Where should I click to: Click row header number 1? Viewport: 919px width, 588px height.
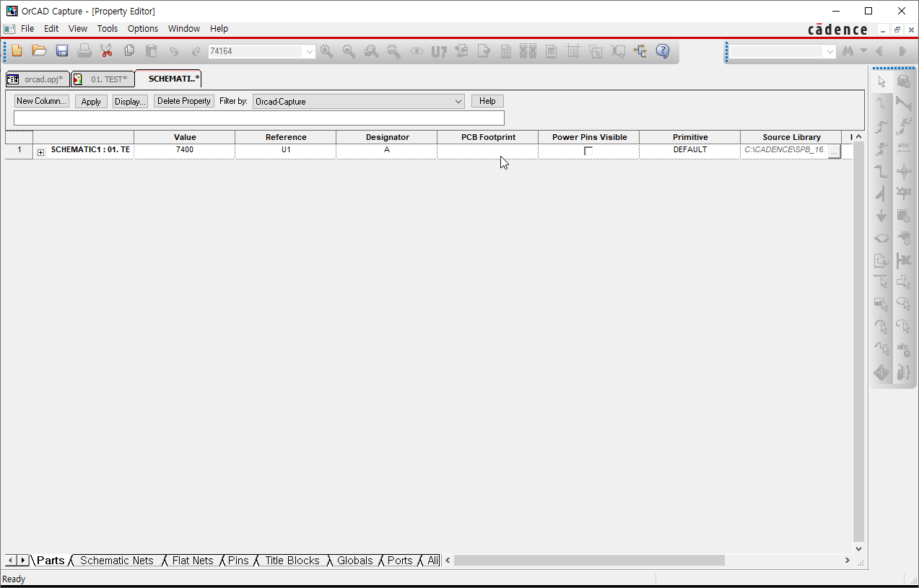pyautogui.click(x=19, y=151)
